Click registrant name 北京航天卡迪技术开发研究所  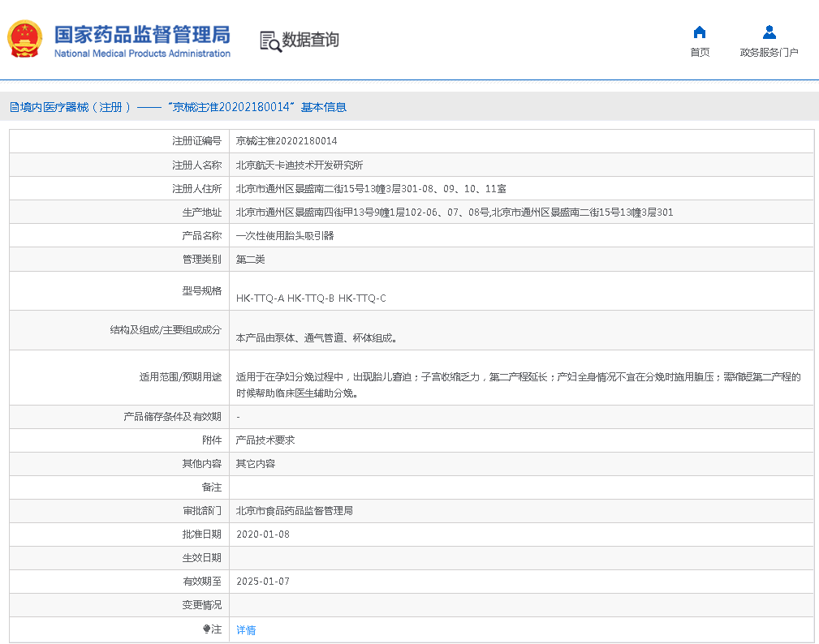[x=299, y=165]
